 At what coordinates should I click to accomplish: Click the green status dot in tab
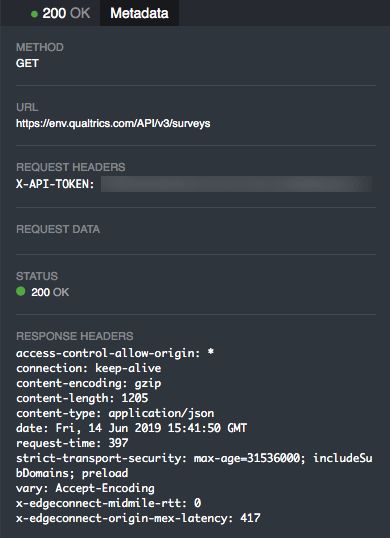34,14
